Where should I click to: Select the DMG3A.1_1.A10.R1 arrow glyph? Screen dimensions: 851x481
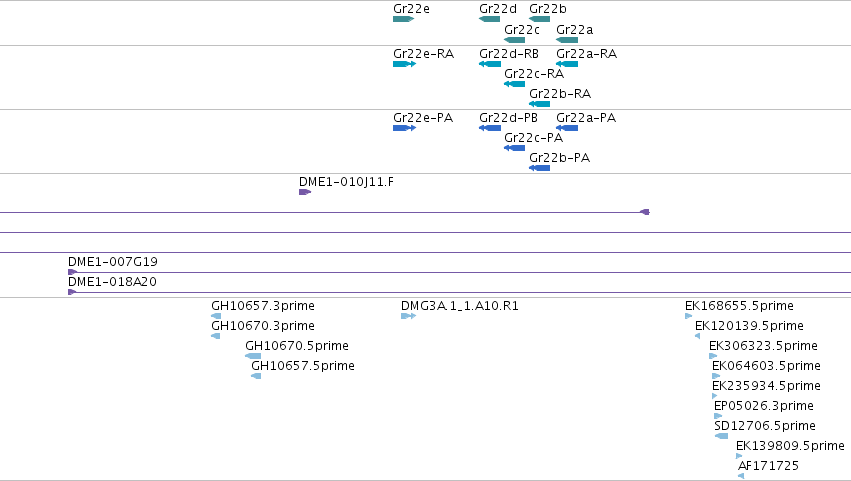[409, 316]
